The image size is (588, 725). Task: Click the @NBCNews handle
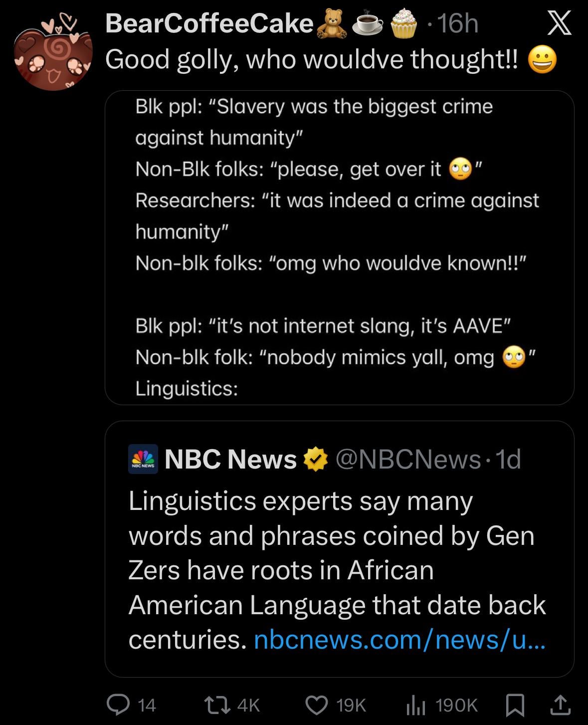[408, 459]
